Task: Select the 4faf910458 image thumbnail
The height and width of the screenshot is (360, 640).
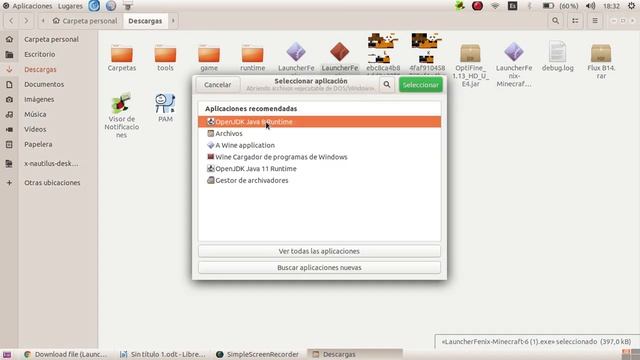Action: [x=427, y=48]
